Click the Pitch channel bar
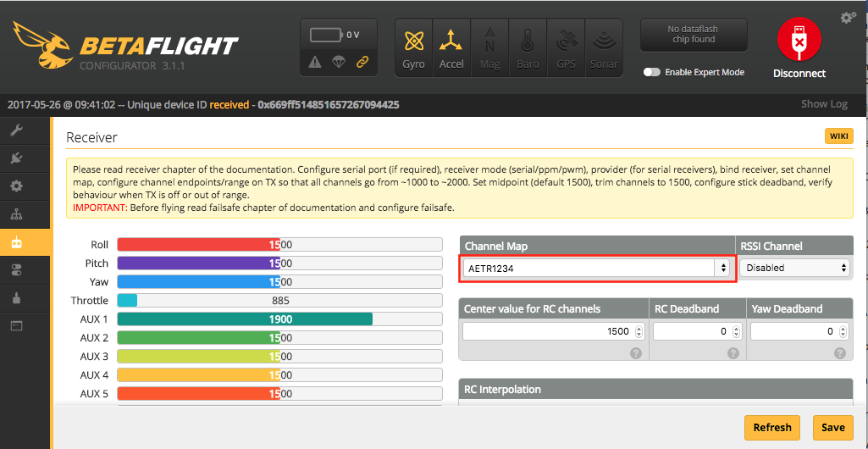This screenshot has width=868, height=449. (279, 263)
